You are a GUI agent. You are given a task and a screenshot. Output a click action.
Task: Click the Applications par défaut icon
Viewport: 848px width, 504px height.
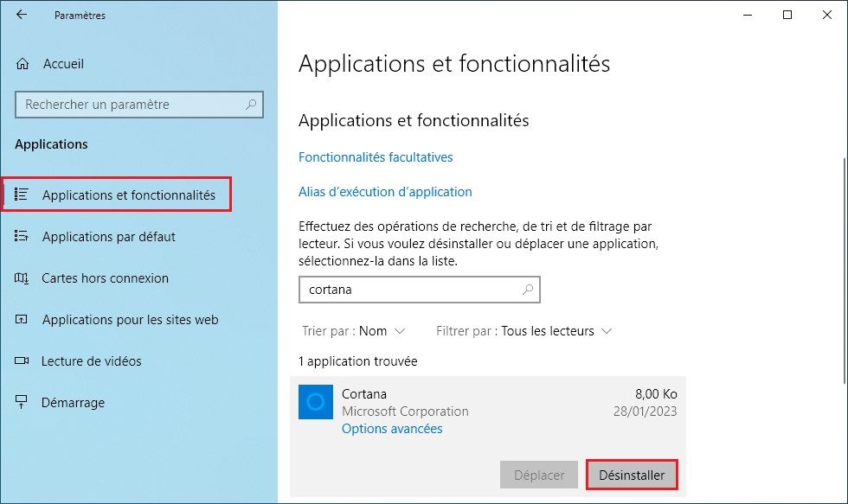[21, 236]
